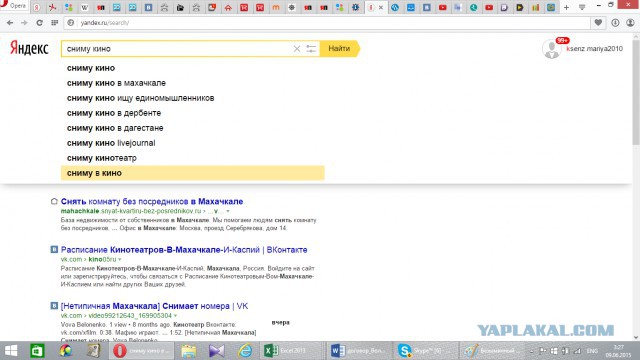Switch to the orange 'm' tab

[x=276, y=7]
